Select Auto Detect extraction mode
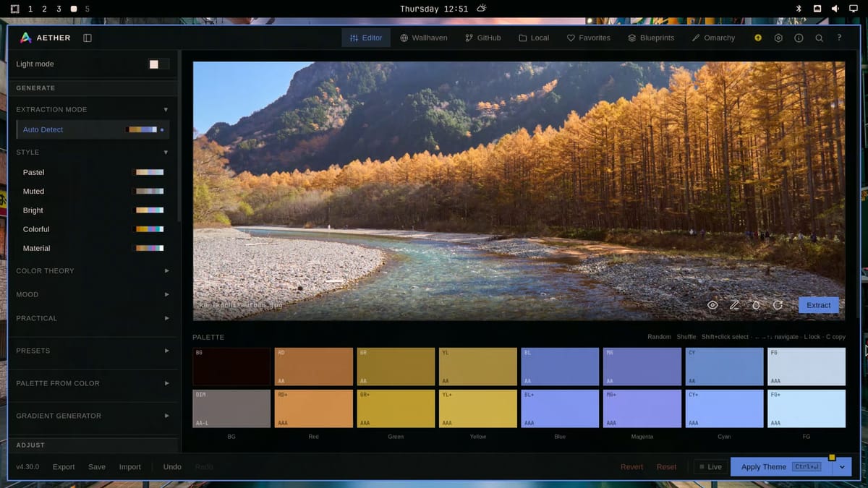This screenshot has width=868, height=488. [93, 129]
